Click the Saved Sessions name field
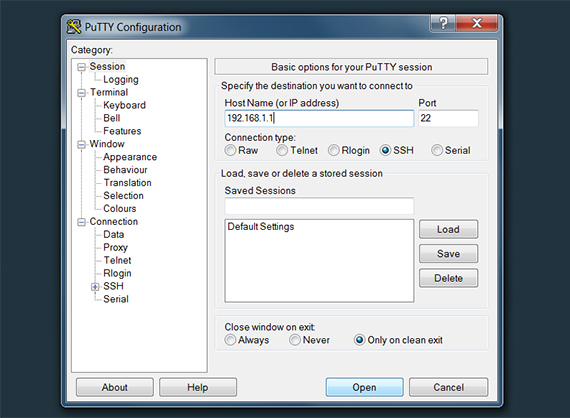The height and width of the screenshot is (418, 570). coord(319,206)
